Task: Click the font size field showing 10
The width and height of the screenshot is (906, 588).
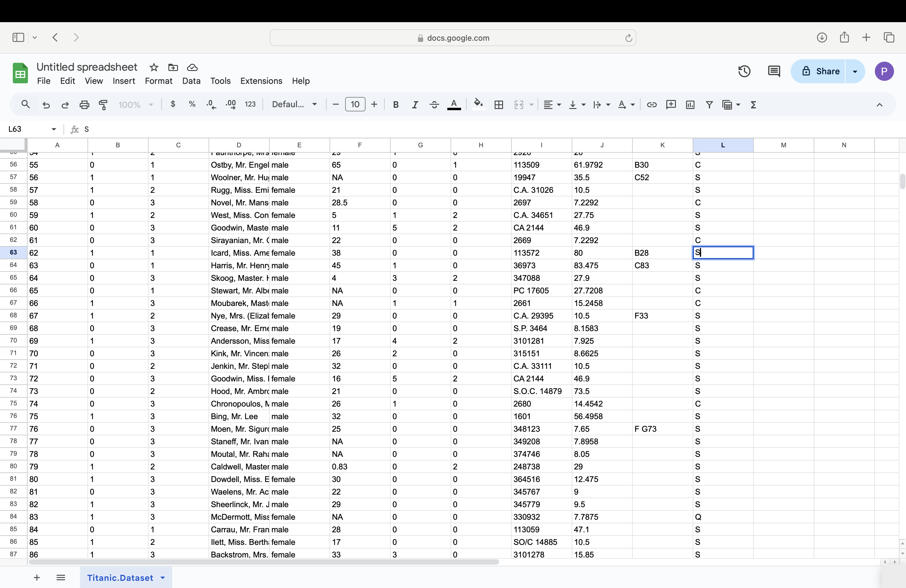Action: click(x=355, y=104)
